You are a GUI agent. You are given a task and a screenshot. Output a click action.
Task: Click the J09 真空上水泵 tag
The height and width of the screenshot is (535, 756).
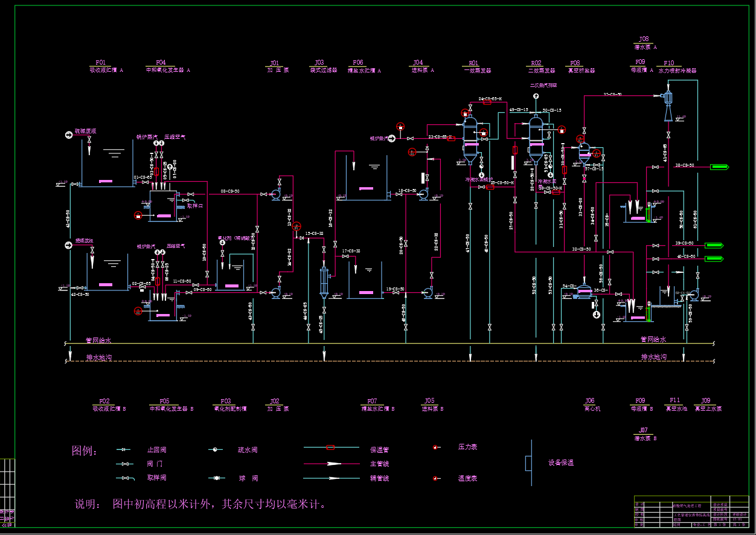tap(708, 405)
